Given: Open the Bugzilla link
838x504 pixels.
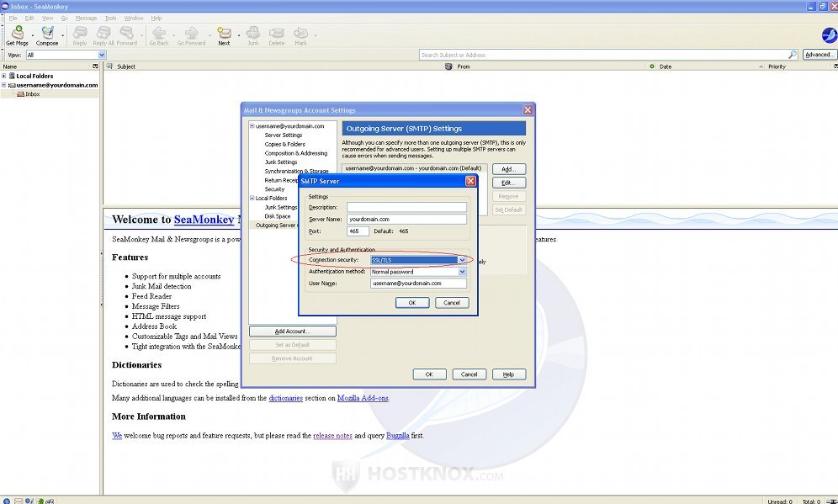Looking at the screenshot, I should coord(398,436).
